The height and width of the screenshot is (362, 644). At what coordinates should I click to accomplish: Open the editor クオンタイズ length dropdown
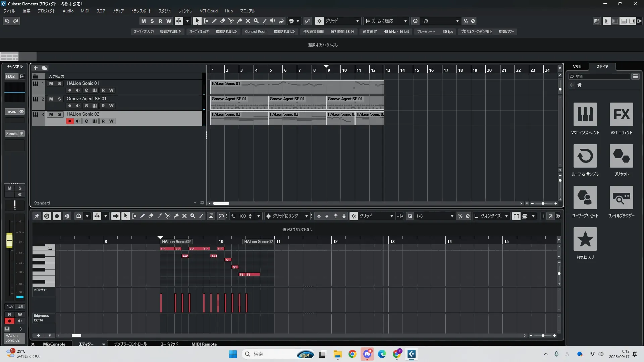pyautogui.click(x=506, y=216)
